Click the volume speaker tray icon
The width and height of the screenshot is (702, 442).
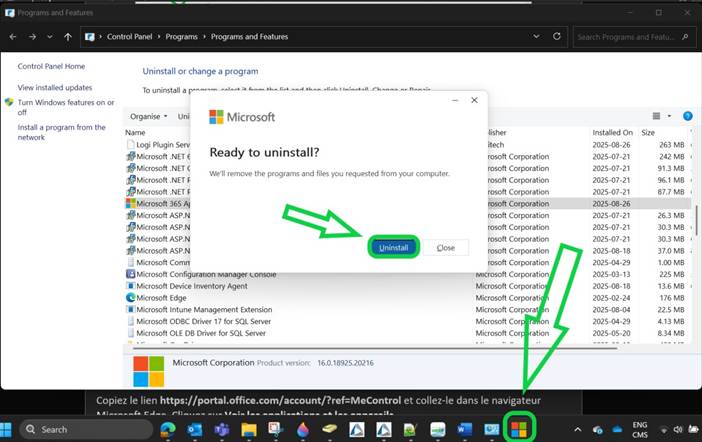(678, 429)
